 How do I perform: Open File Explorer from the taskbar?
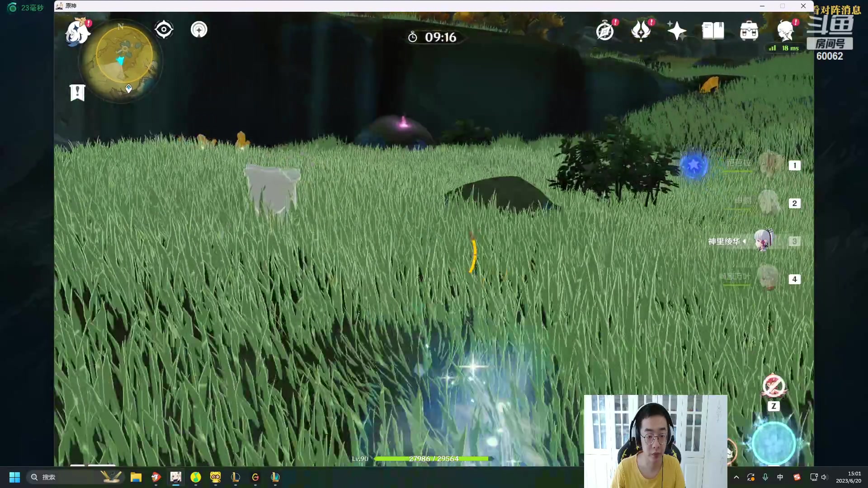136,477
